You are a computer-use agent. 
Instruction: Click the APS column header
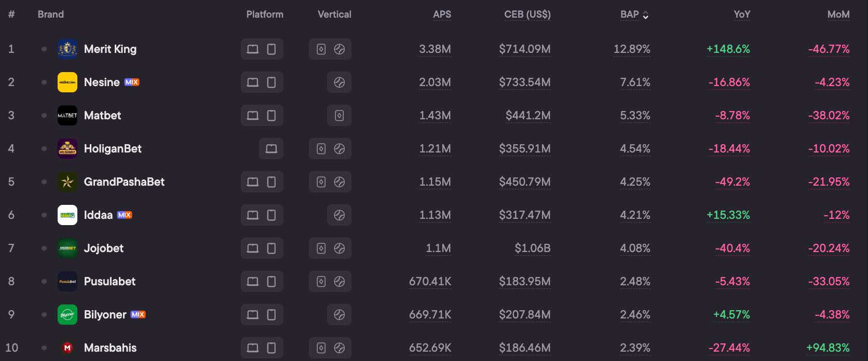[x=442, y=15]
